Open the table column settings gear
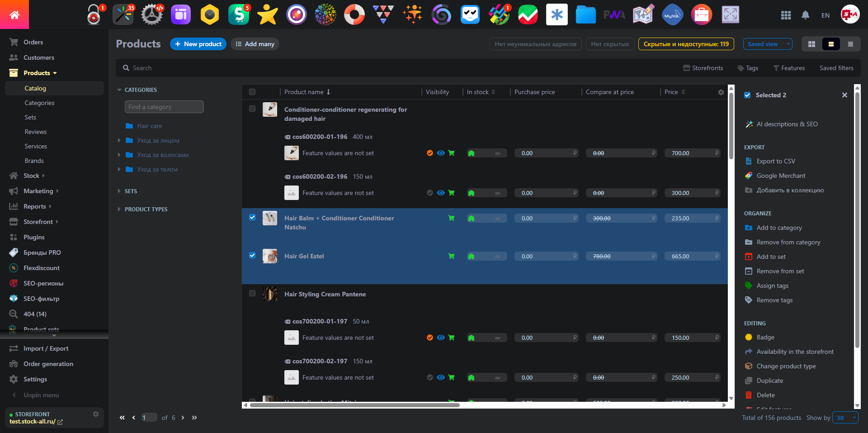Screen dimensions: 868x433 pyautogui.click(x=721, y=92)
